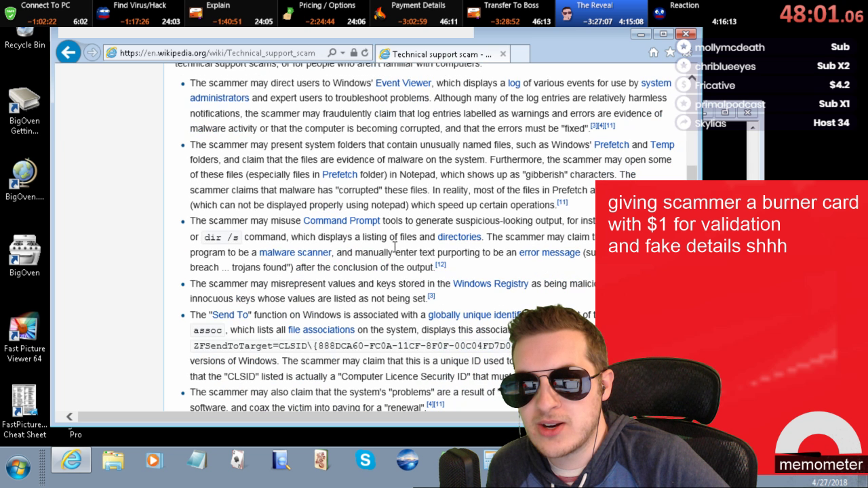Viewport: 868px width, 488px height.
Task: Click the 'Payment Details' split segment
Action: coord(416,13)
